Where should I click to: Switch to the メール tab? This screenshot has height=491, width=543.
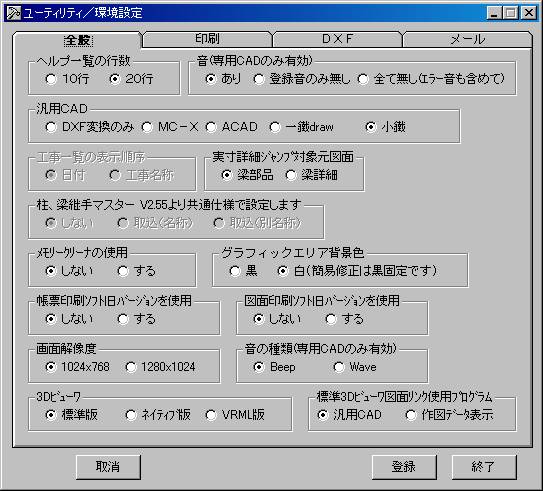[467, 39]
